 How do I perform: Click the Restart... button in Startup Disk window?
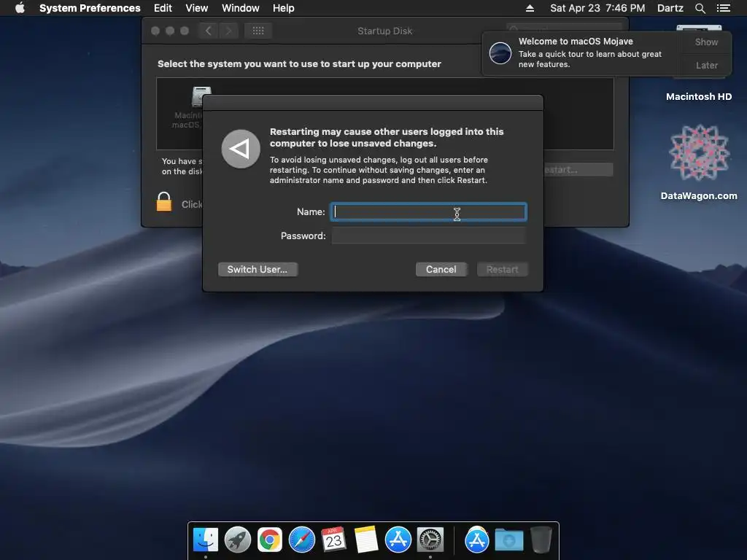pyautogui.click(x=578, y=169)
